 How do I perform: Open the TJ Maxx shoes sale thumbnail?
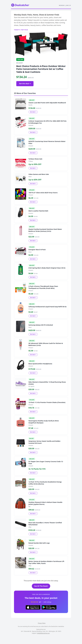click(20, 163)
